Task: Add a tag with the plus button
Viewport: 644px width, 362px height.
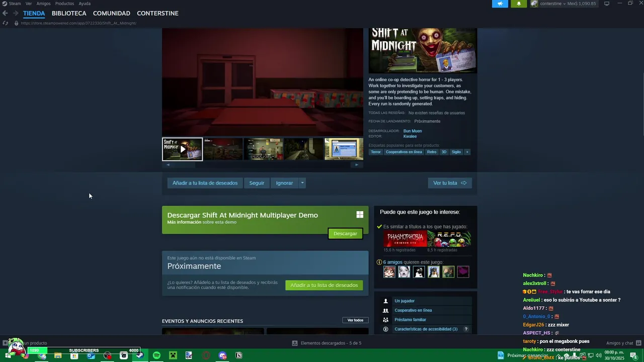Action: [x=467, y=152]
